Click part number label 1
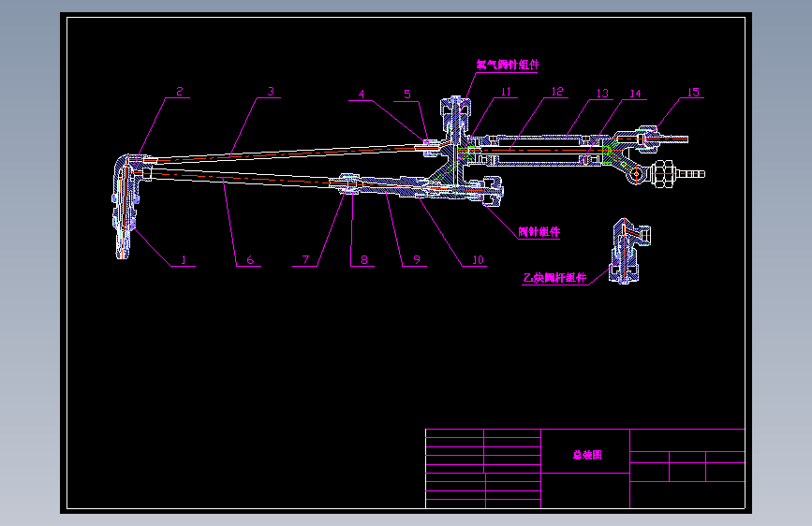812x526 pixels. [184, 260]
